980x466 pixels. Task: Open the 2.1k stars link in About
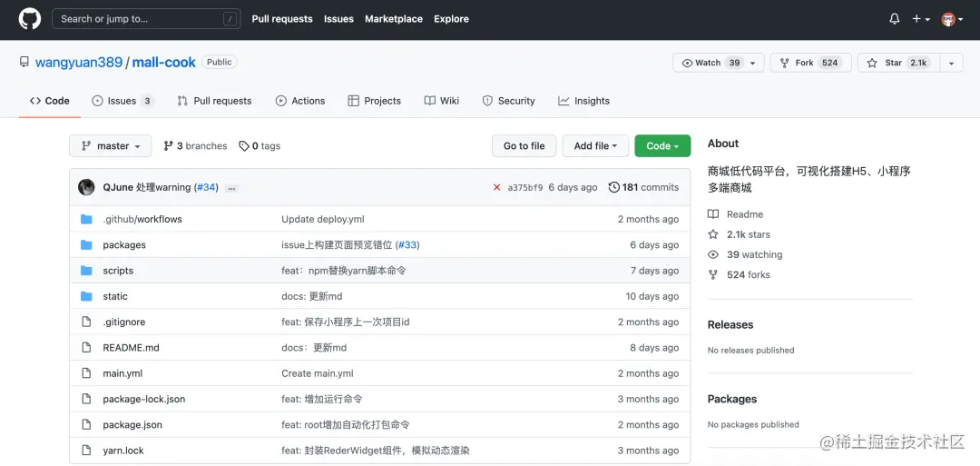pyautogui.click(x=739, y=234)
